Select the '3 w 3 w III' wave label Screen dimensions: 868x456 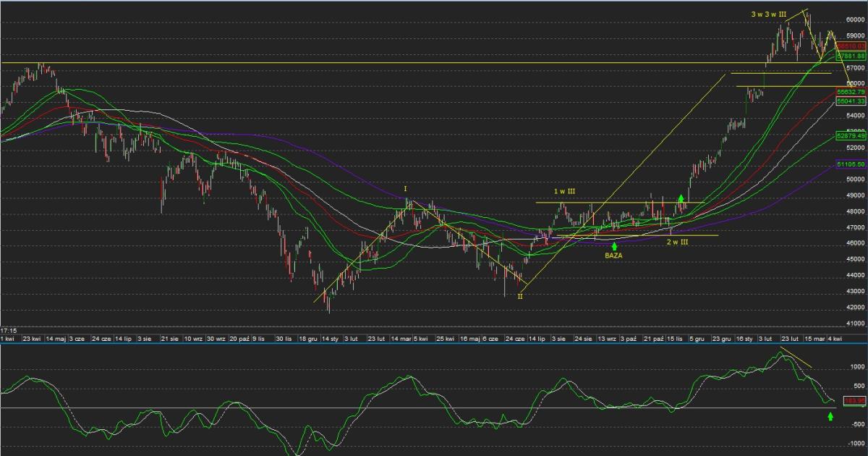(767, 14)
